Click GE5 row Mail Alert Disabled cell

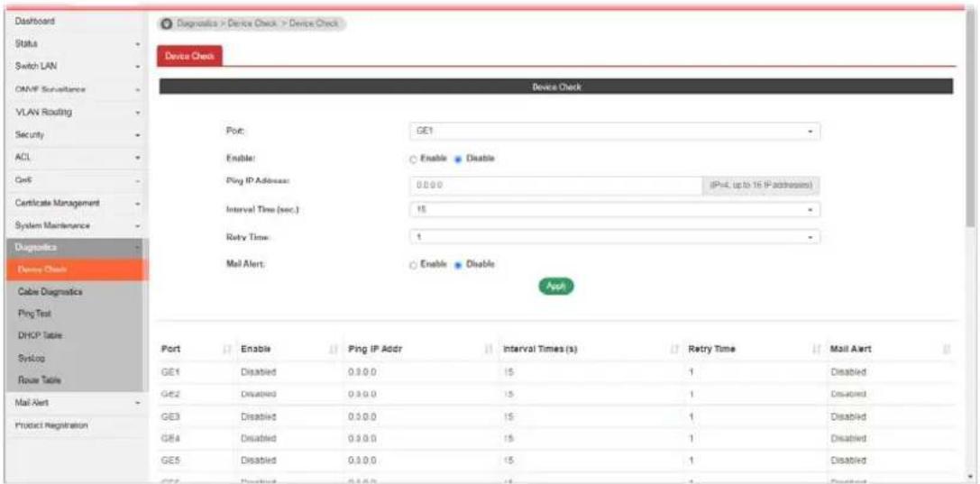coord(848,461)
